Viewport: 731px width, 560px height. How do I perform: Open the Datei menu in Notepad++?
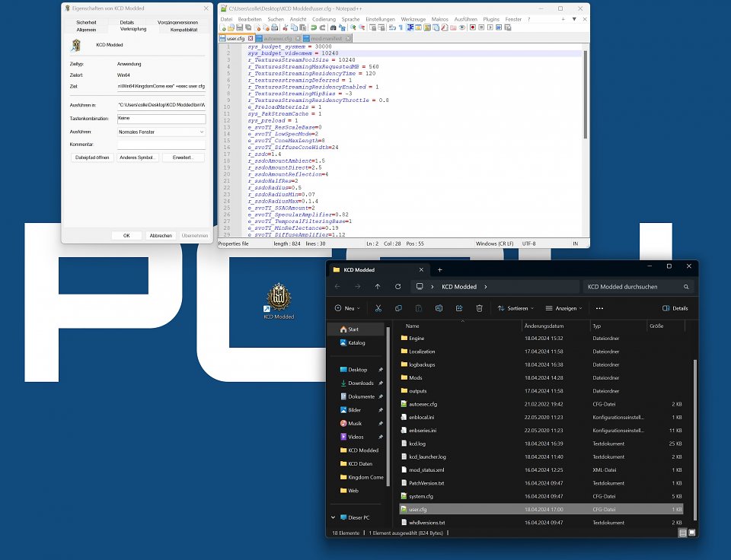pyautogui.click(x=226, y=19)
